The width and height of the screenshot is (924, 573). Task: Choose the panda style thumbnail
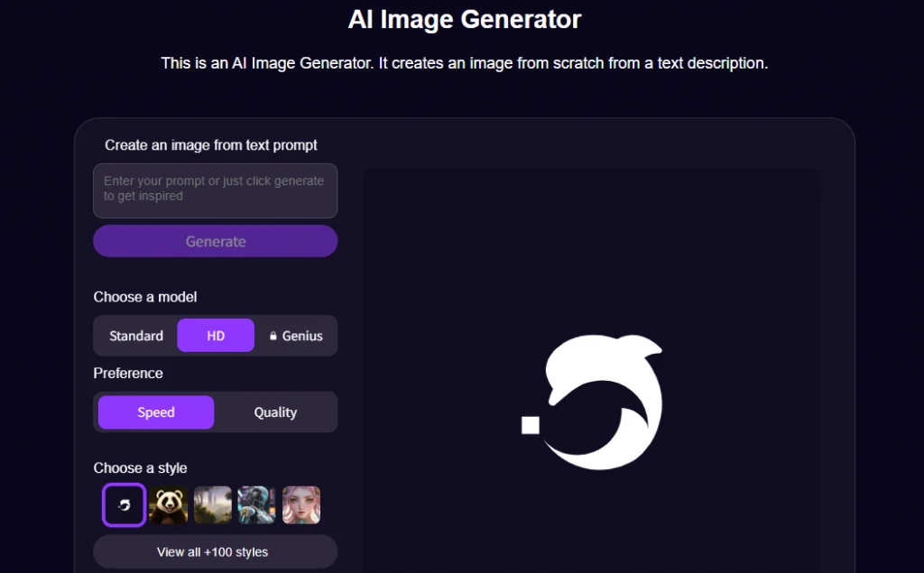pos(168,505)
